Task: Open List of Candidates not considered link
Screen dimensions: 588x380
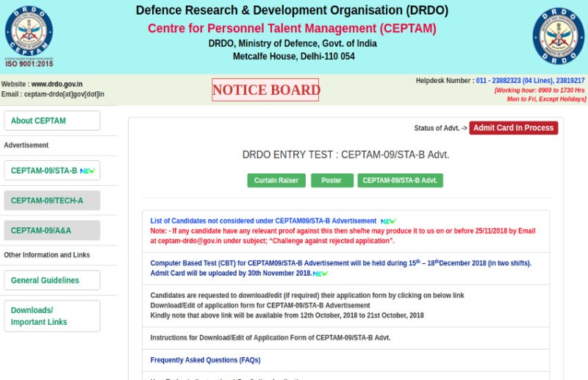Action: pos(263,221)
